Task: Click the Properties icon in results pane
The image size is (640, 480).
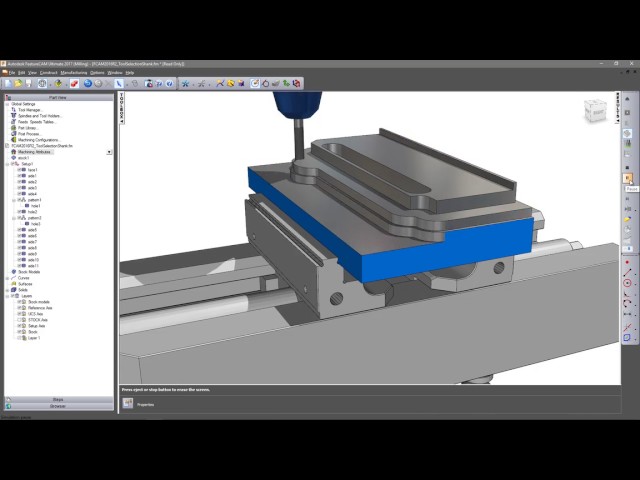Action: pyautogui.click(x=128, y=404)
